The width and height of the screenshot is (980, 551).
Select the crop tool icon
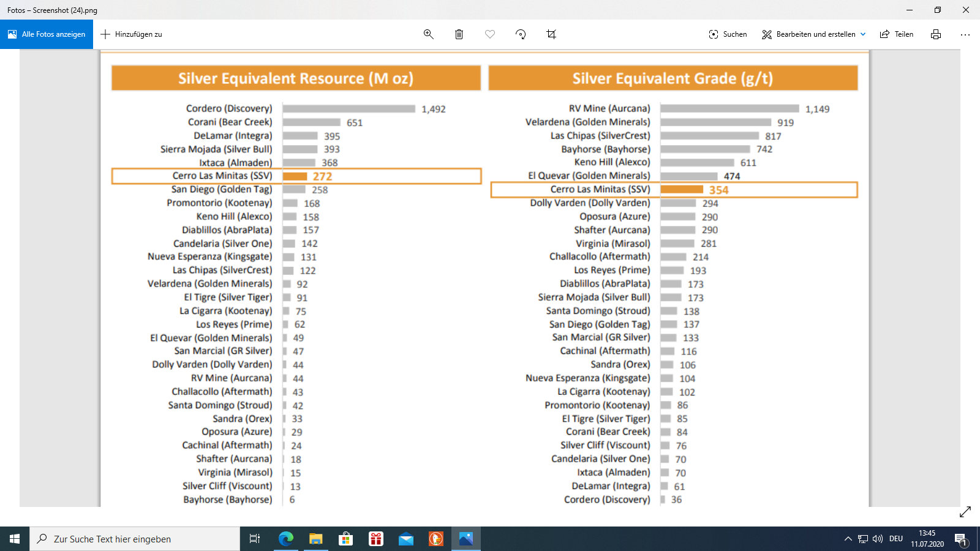551,34
